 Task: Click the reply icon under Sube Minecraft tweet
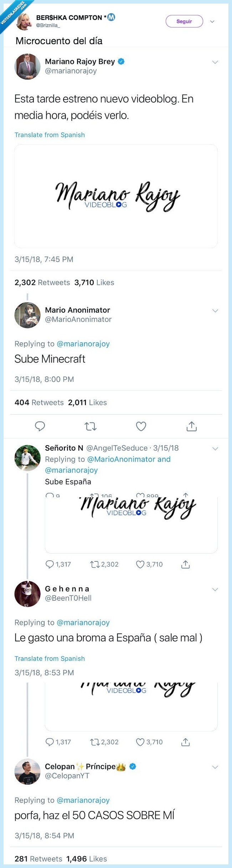[40, 426]
